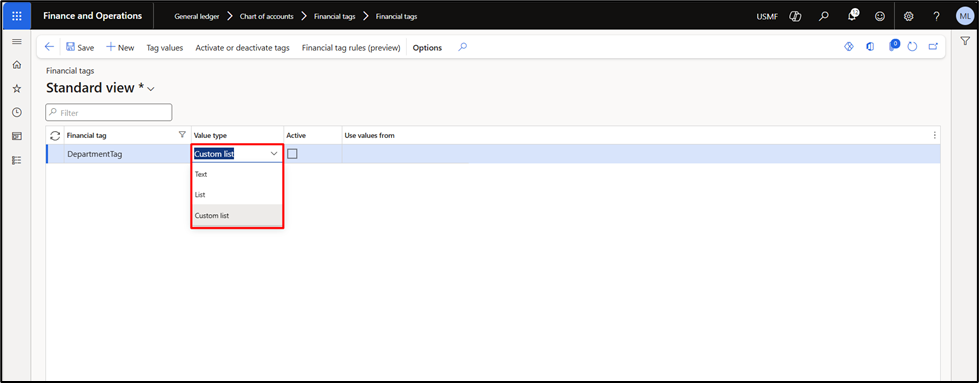Screen dimensions: 979x383
Task: Click the back arrow in action pane
Action: pos(49,47)
